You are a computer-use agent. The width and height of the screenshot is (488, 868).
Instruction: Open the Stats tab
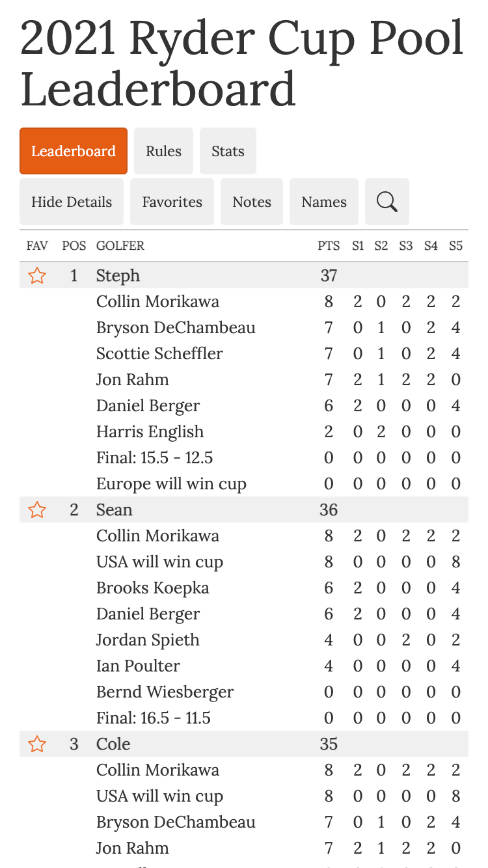(x=228, y=151)
